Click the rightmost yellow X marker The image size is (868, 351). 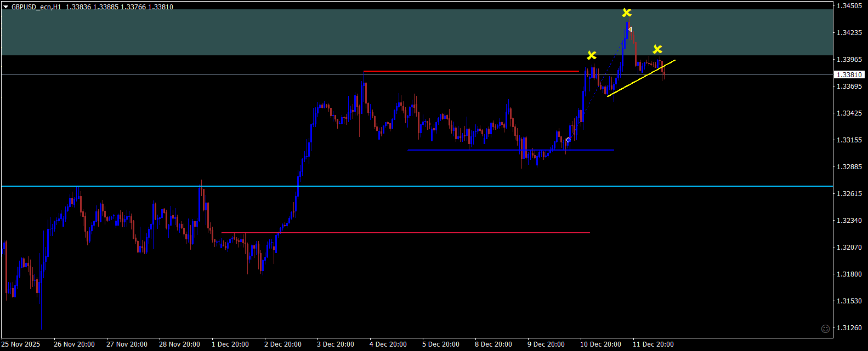click(657, 50)
